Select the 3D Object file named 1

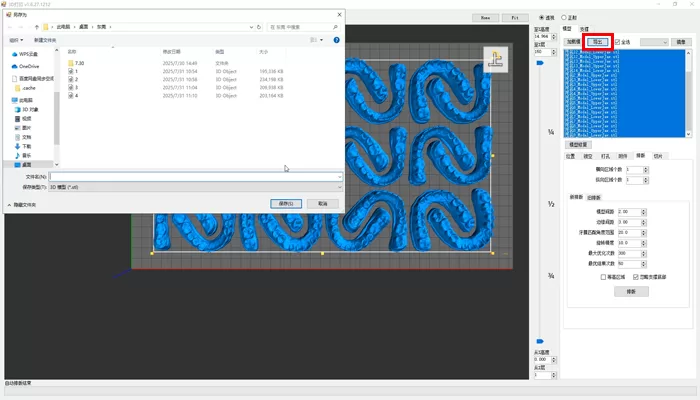coord(76,71)
